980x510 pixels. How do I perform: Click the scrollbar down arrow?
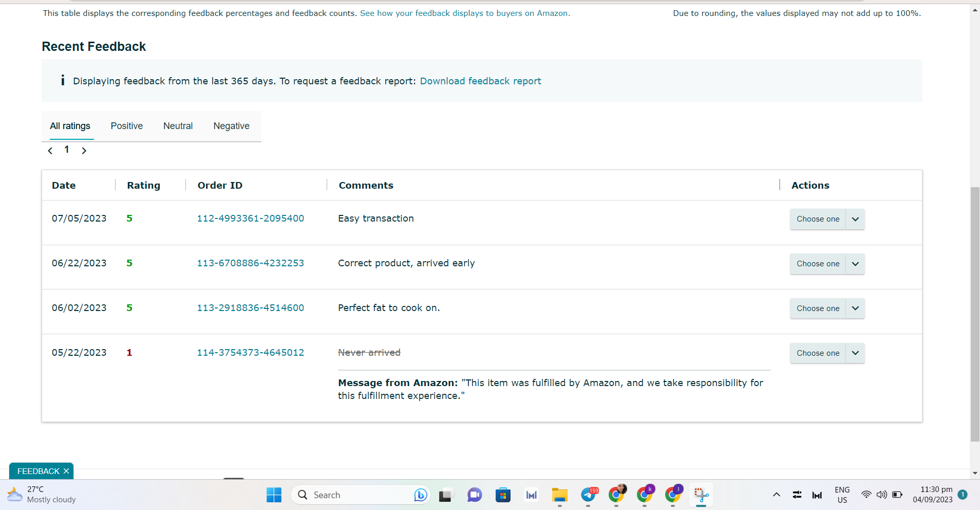(975, 473)
